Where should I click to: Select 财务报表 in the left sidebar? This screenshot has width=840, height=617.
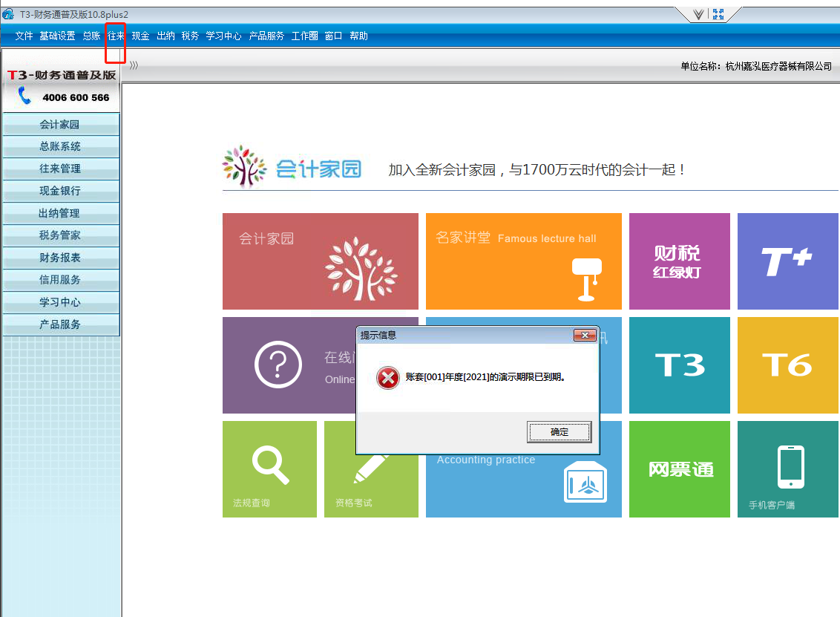61,258
